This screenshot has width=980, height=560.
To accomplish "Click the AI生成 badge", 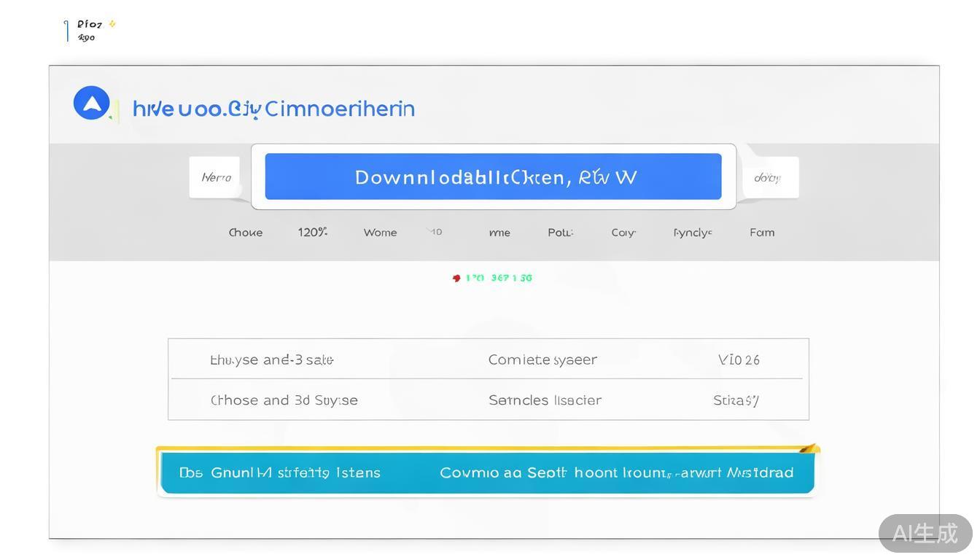I will [925, 533].
